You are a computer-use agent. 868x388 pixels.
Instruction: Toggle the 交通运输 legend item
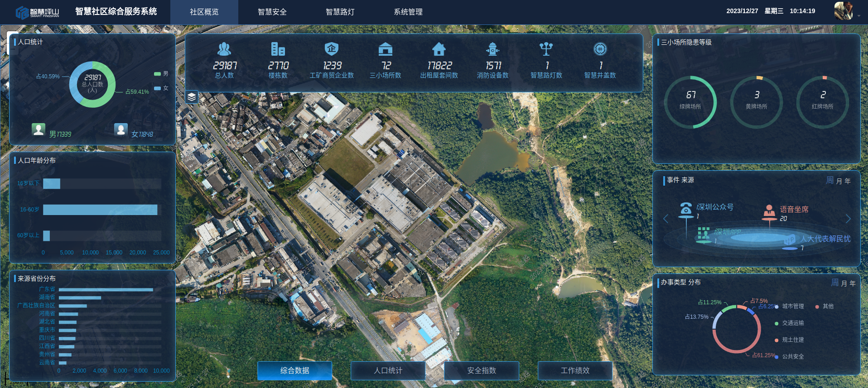click(x=790, y=323)
